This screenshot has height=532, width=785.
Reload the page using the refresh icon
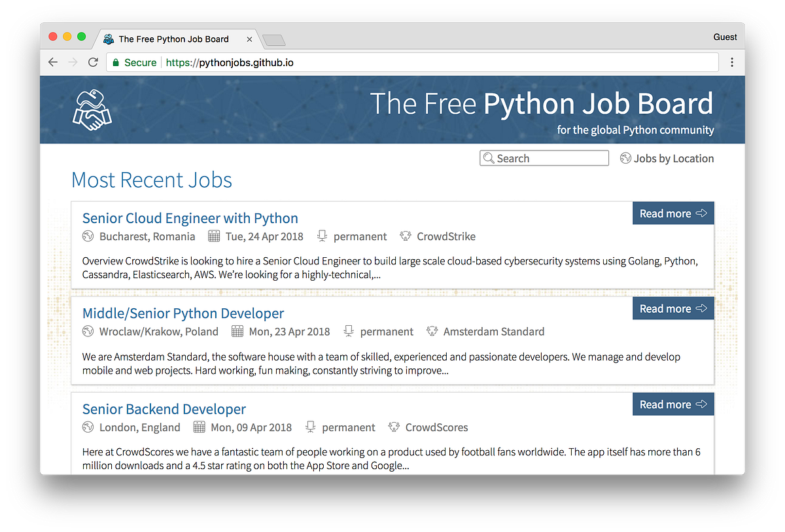pyautogui.click(x=93, y=62)
